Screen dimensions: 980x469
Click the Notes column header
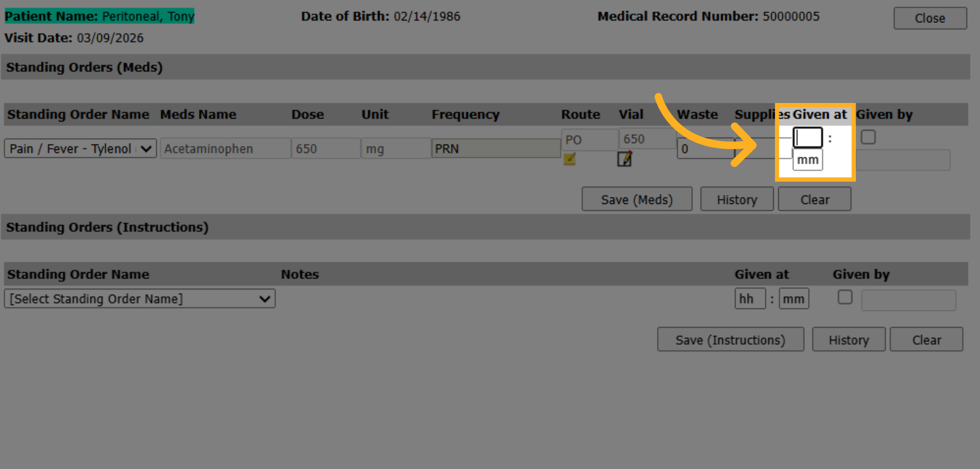point(300,274)
